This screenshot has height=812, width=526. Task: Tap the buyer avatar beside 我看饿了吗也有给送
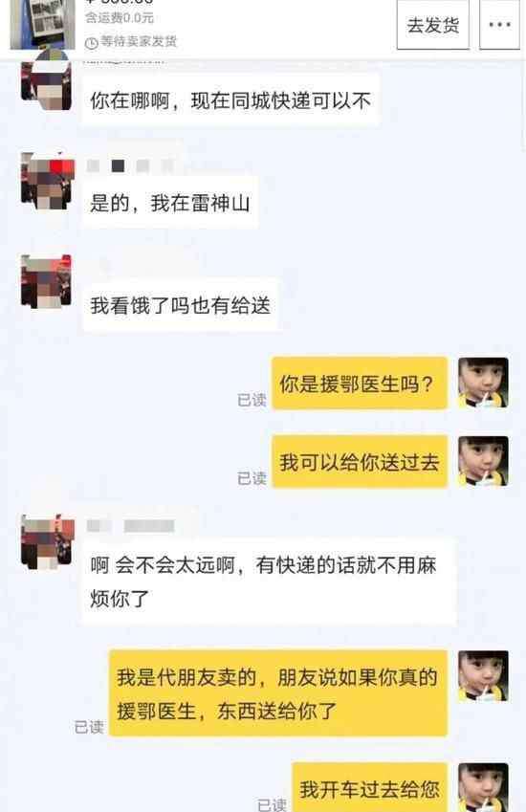point(46,282)
